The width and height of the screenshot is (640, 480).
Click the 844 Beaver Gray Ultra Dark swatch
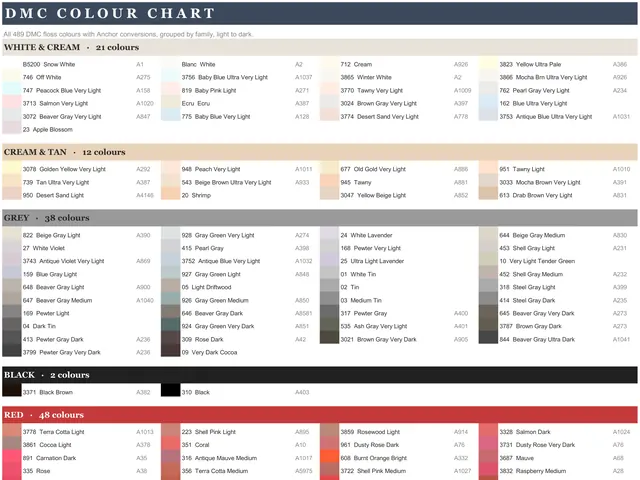click(488, 339)
